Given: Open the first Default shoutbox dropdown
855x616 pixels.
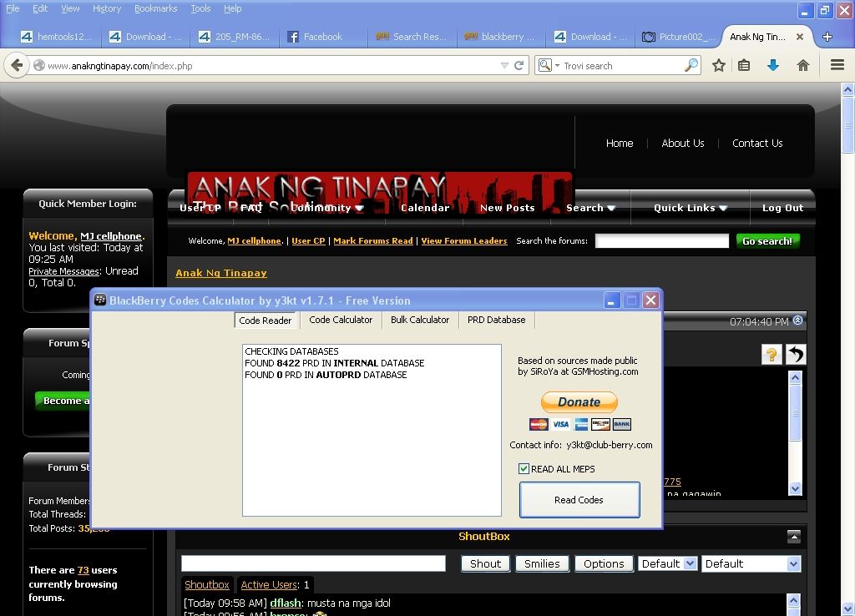Looking at the screenshot, I should 666,563.
